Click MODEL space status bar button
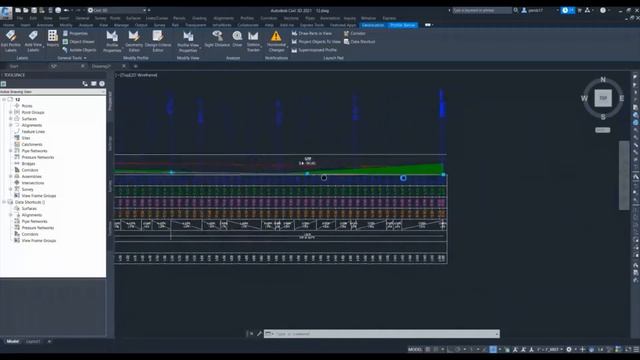The height and width of the screenshot is (360, 640). tap(415, 349)
